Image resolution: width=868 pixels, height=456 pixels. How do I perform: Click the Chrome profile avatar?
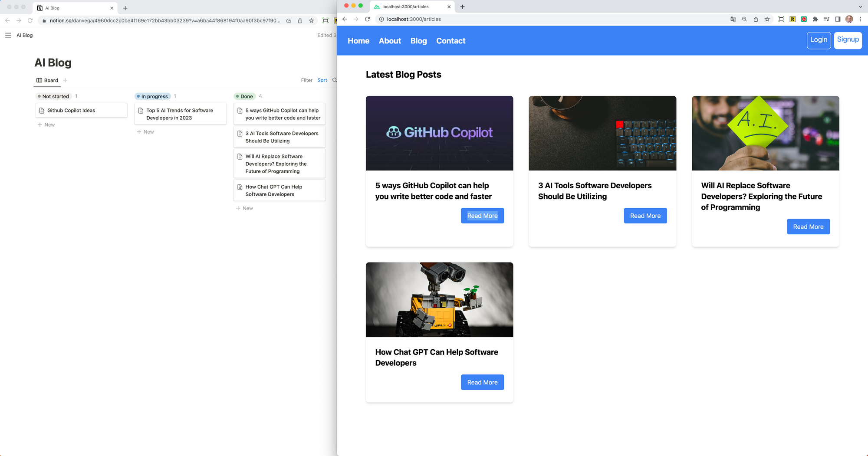click(849, 19)
